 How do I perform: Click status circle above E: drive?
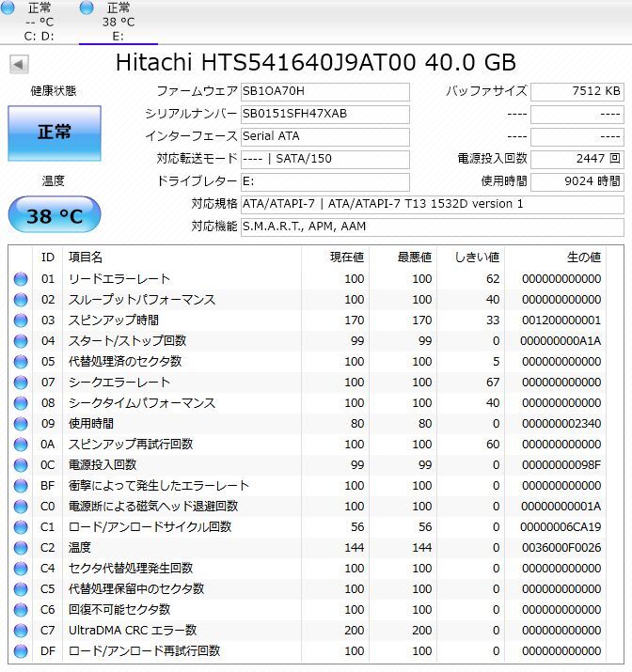tap(87, 7)
